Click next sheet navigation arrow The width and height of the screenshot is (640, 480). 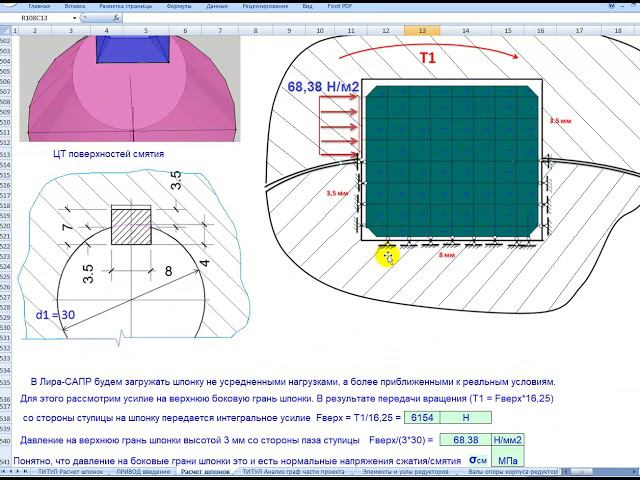coord(18,471)
